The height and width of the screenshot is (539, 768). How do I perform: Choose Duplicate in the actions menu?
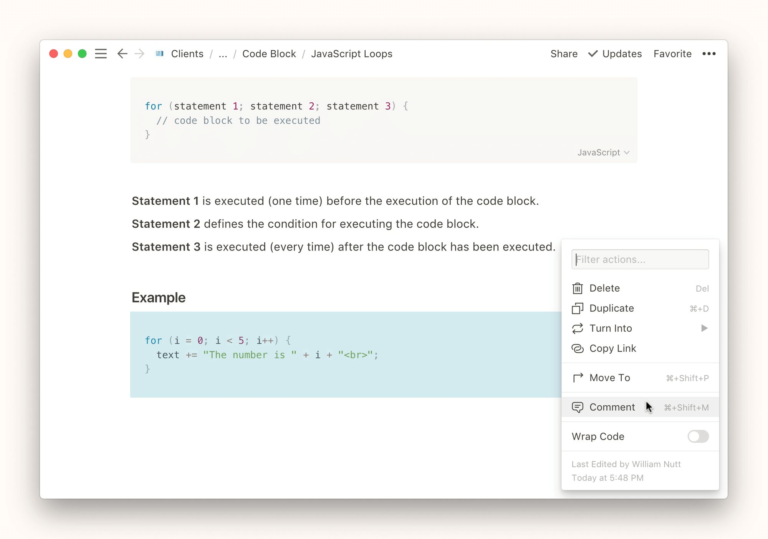point(611,308)
